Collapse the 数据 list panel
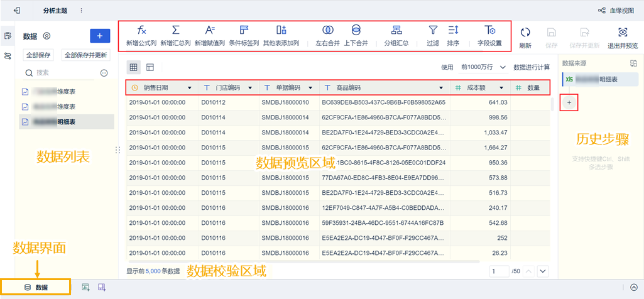Image resolution: width=644 pixels, height=299 pixels. pos(46,36)
